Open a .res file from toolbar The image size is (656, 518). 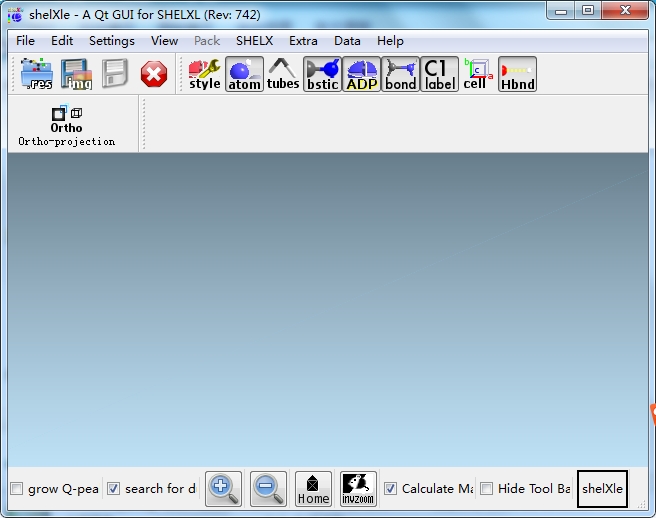(x=37, y=74)
